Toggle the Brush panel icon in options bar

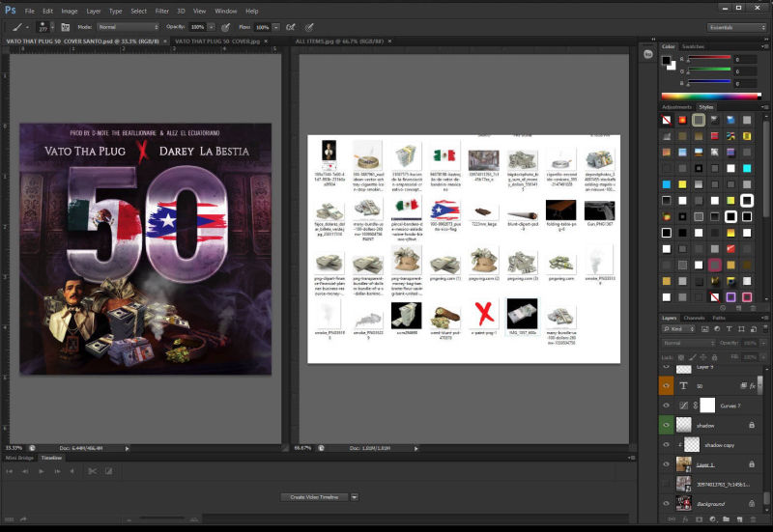(65, 27)
